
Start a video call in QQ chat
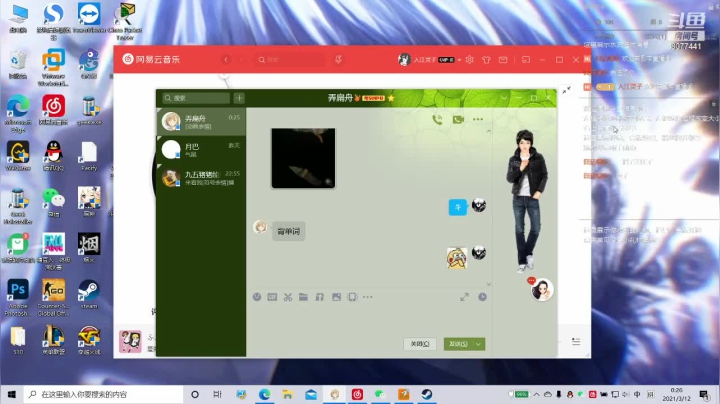pos(458,120)
